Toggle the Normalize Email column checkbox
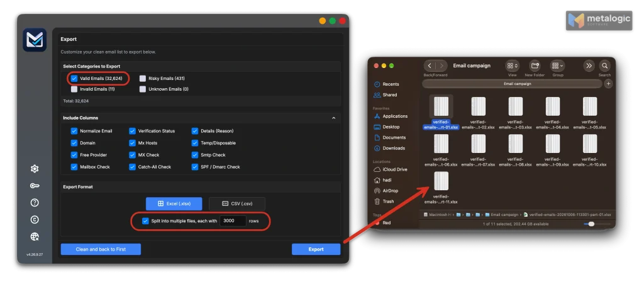The height and width of the screenshot is (284, 644). [x=74, y=131]
